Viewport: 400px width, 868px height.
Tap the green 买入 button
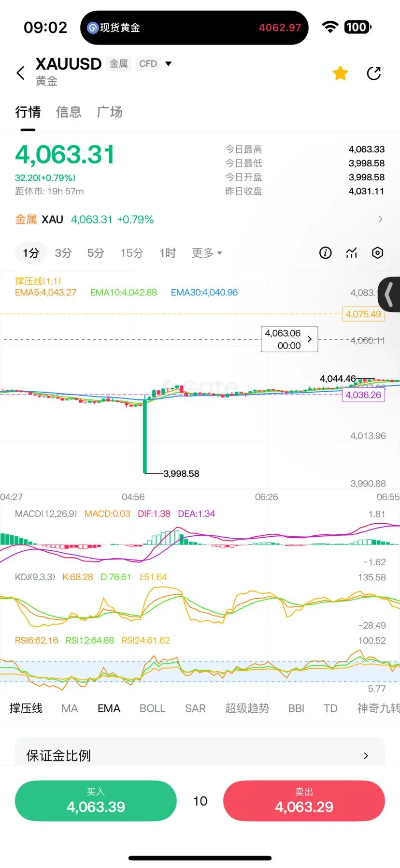96,801
